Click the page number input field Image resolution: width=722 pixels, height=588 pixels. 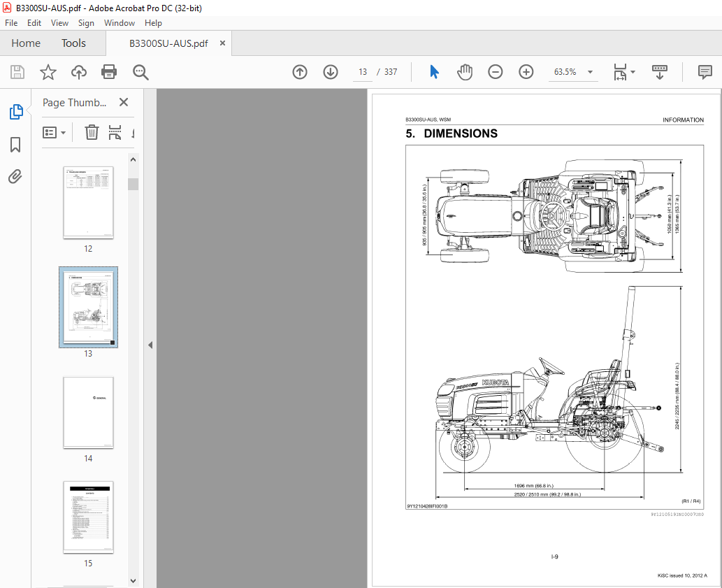click(x=363, y=72)
